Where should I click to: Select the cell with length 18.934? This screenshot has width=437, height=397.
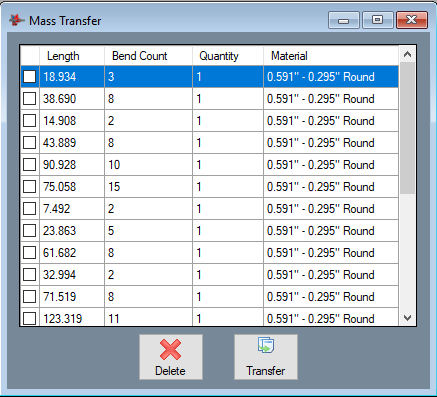[72, 77]
